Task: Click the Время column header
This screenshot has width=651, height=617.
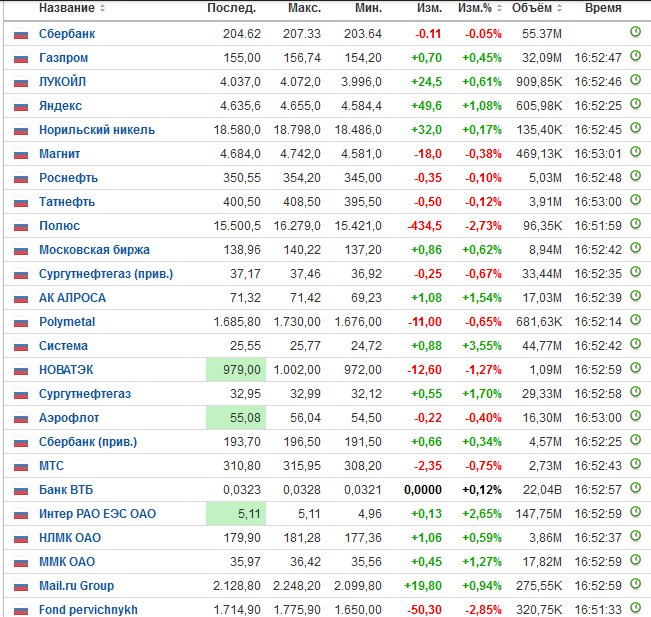Action: click(603, 8)
